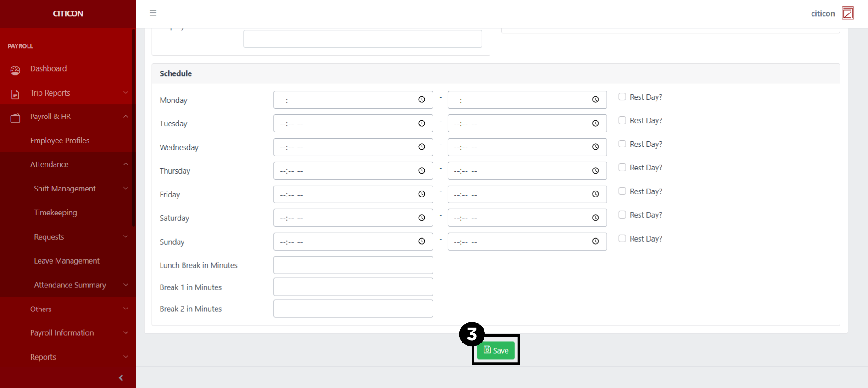
Task: Check Rest Day for Monday
Action: pyautogui.click(x=622, y=97)
